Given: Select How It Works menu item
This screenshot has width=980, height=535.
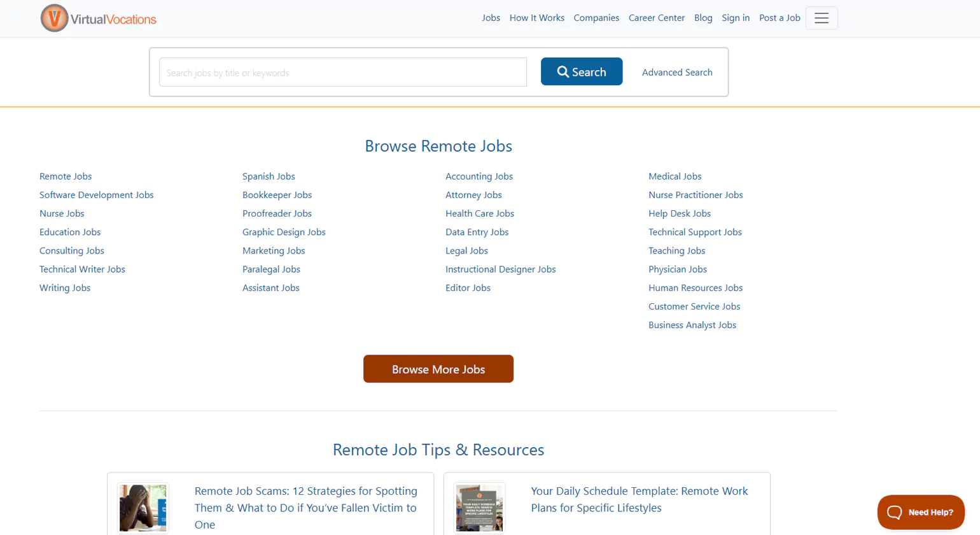Looking at the screenshot, I should point(536,18).
